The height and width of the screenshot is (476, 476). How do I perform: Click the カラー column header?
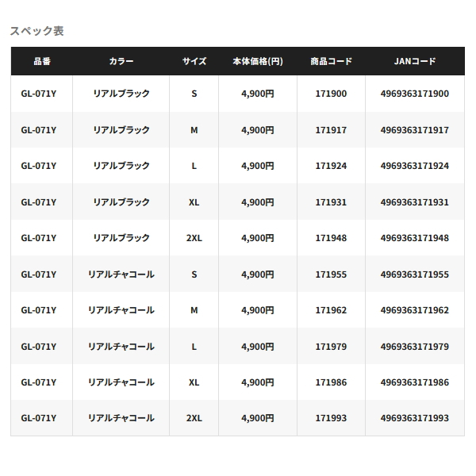point(121,61)
